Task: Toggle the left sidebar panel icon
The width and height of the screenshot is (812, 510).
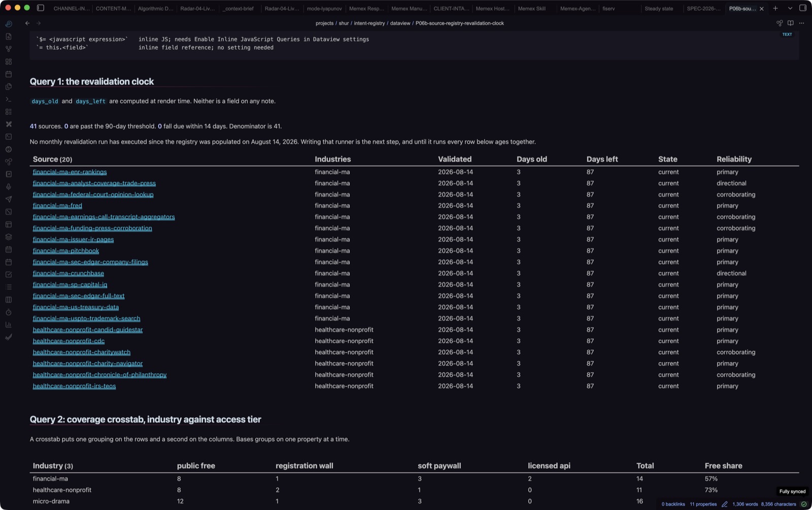Action: coord(41,8)
